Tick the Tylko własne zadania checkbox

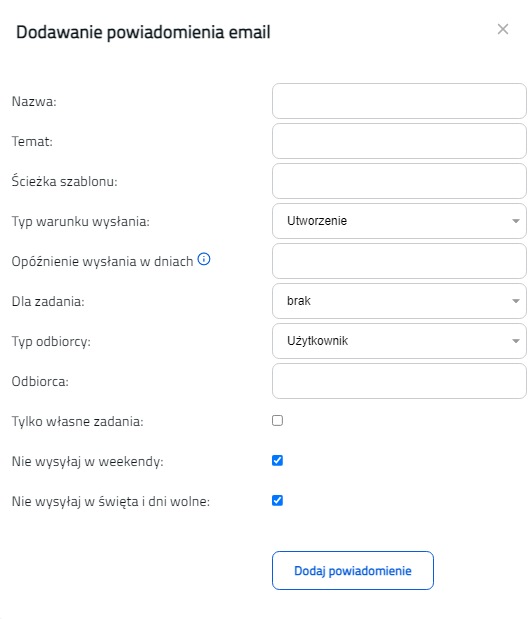click(x=277, y=421)
